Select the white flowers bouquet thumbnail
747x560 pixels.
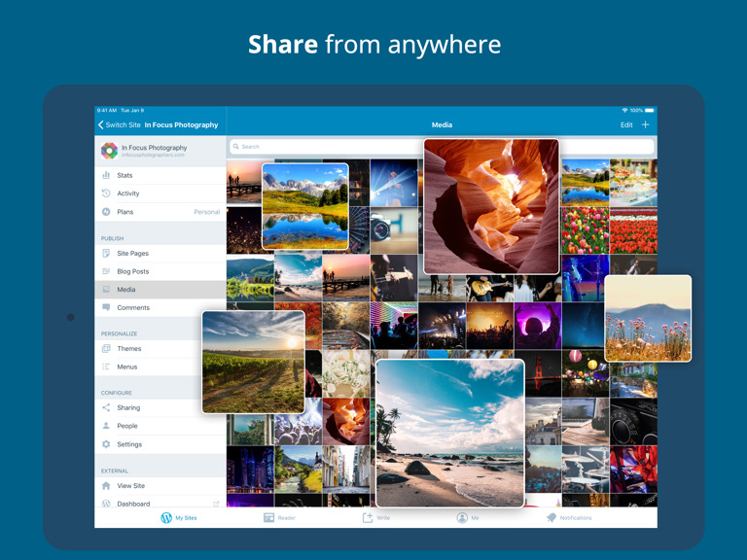click(x=346, y=373)
